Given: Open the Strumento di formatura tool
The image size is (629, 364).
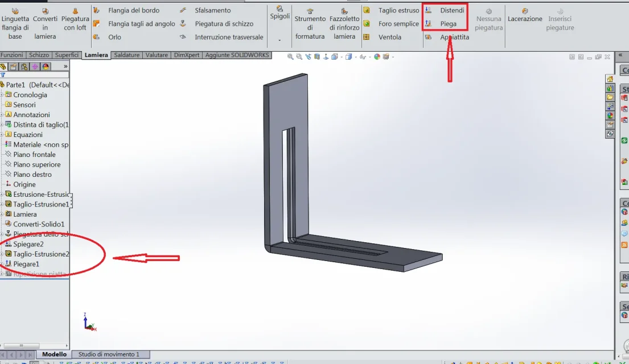Looking at the screenshot, I should pos(310,23).
